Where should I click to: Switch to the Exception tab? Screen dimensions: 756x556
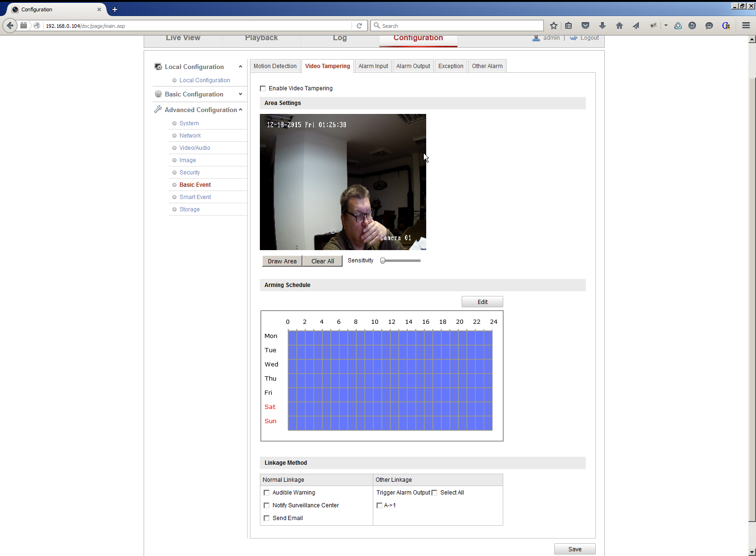tap(451, 66)
